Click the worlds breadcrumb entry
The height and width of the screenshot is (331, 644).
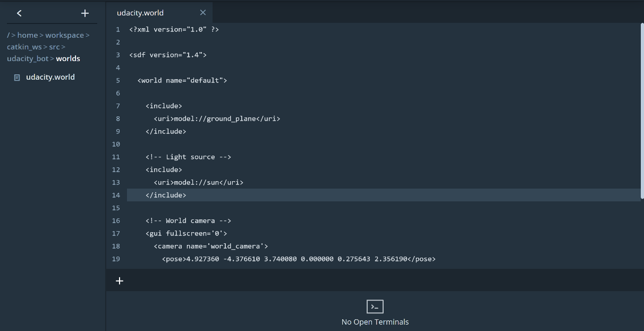(x=68, y=58)
